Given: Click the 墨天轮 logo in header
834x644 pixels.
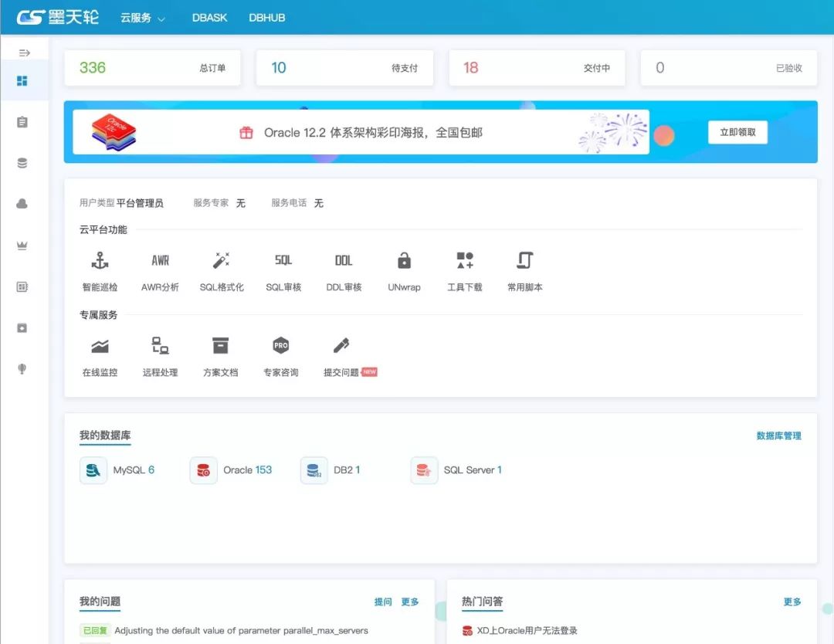Looking at the screenshot, I should tap(57, 17).
